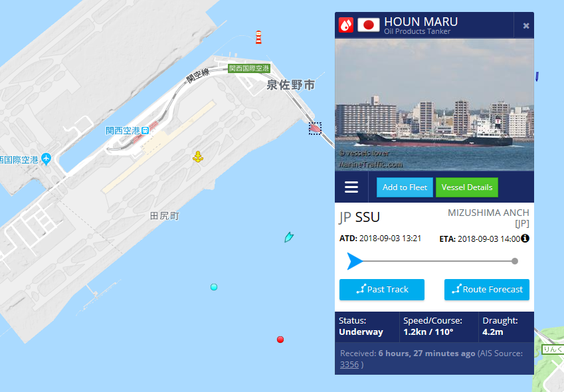Click the red lighthouse marker on map
The height and width of the screenshot is (392, 564).
click(258, 37)
